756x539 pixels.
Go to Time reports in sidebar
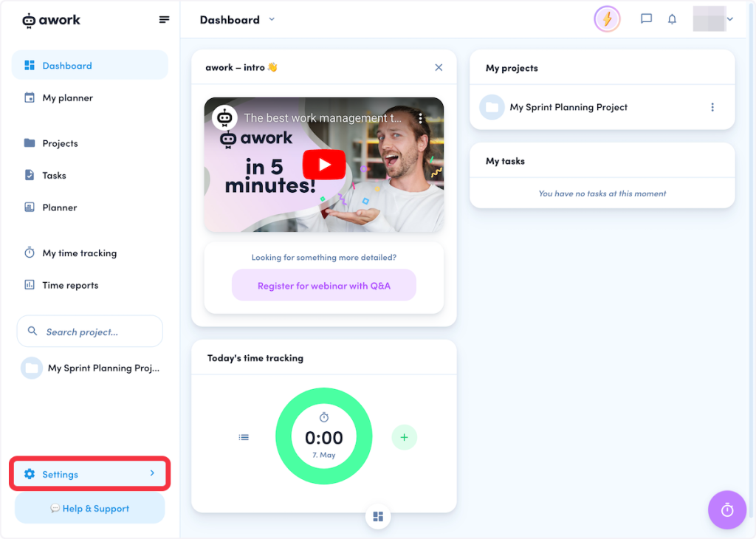(x=70, y=285)
